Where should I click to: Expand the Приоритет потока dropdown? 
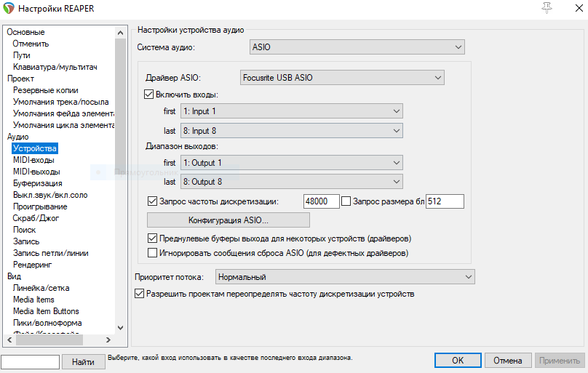[345, 277]
